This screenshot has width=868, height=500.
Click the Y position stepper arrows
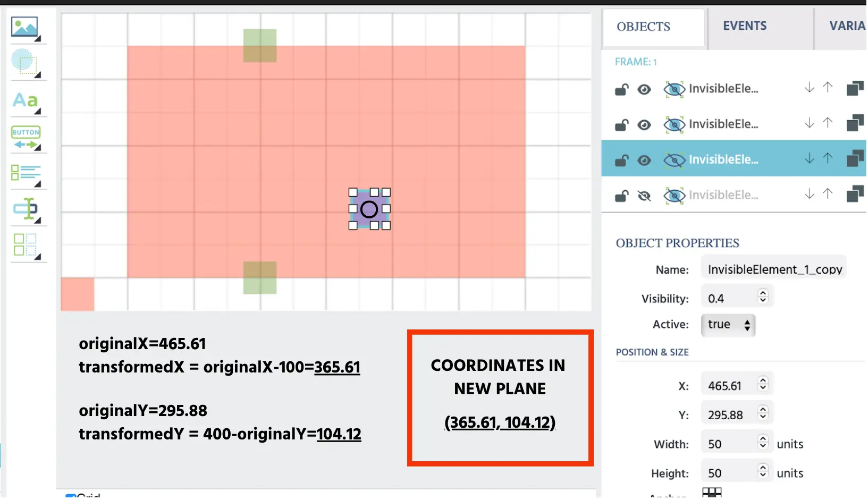coord(763,413)
